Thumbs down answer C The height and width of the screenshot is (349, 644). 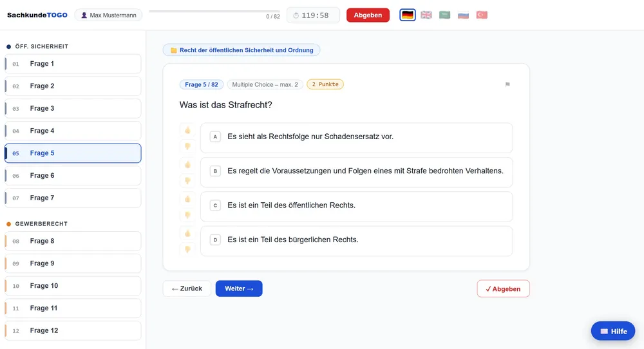coord(187,214)
